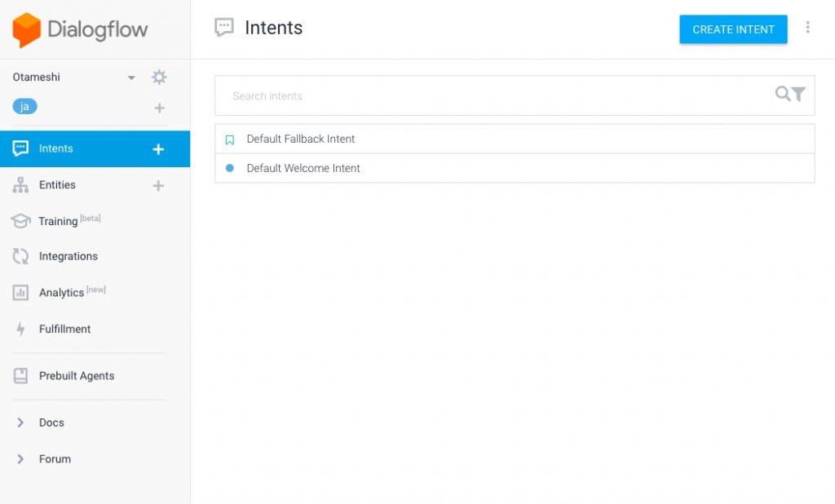Open agent settings gear icon
Viewport: 835px width, 504px height.
(159, 77)
